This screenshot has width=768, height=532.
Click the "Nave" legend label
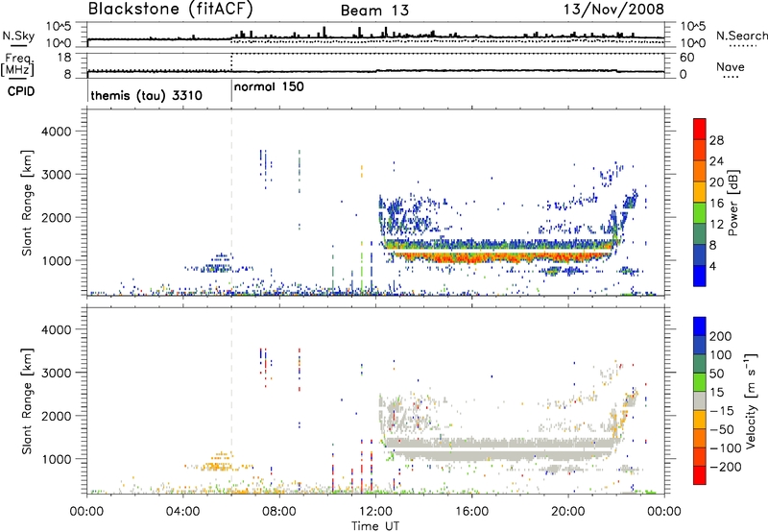coord(730,67)
